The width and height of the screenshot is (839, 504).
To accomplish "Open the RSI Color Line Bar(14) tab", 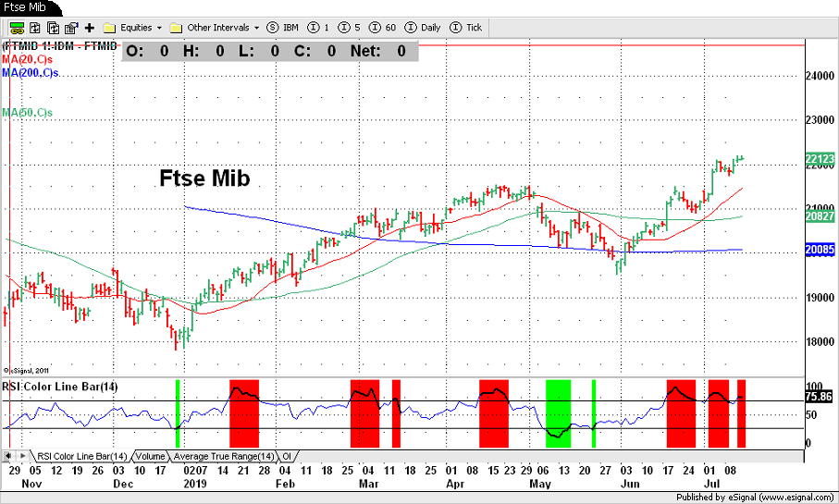I will pyautogui.click(x=81, y=457).
